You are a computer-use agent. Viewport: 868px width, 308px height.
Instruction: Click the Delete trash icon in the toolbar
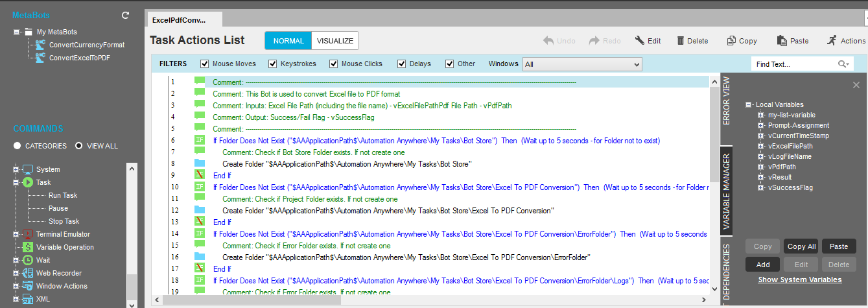680,40
